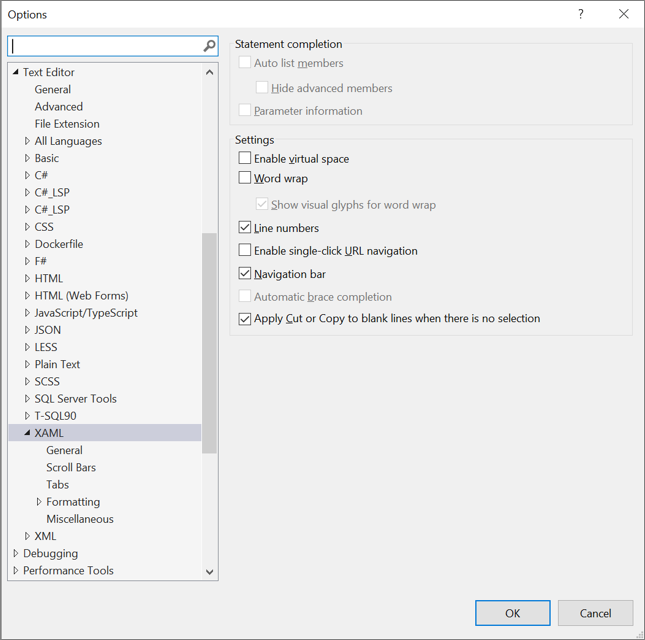Click the OK button

pyautogui.click(x=513, y=613)
